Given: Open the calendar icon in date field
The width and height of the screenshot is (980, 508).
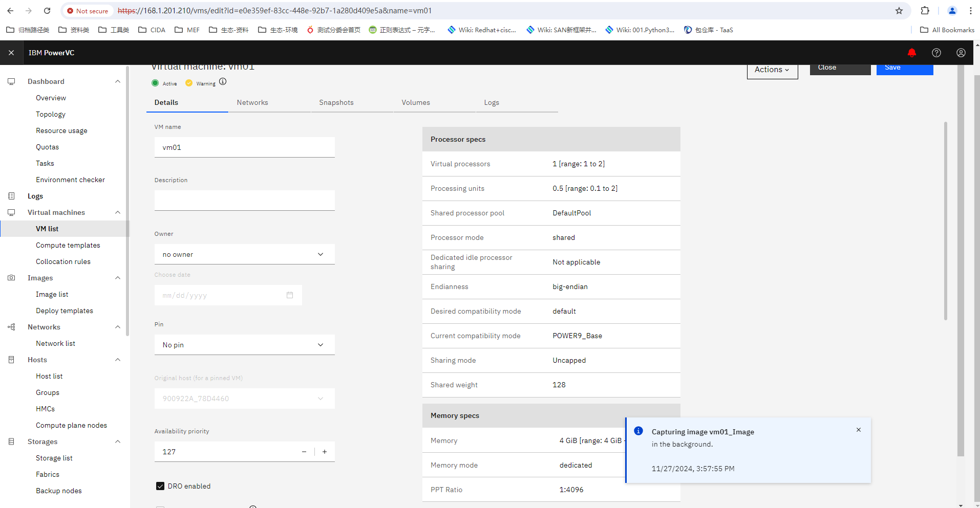Looking at the screenshot, I should tap(290, 295).
